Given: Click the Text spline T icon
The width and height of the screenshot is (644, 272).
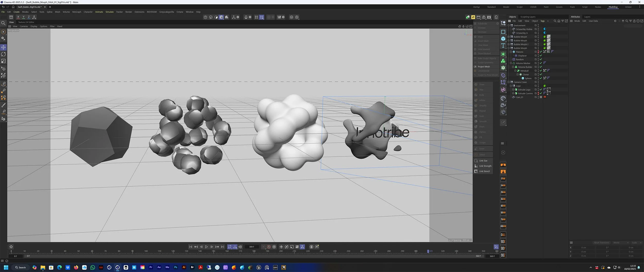Looking at the screenshot, I should coord(503,46).
